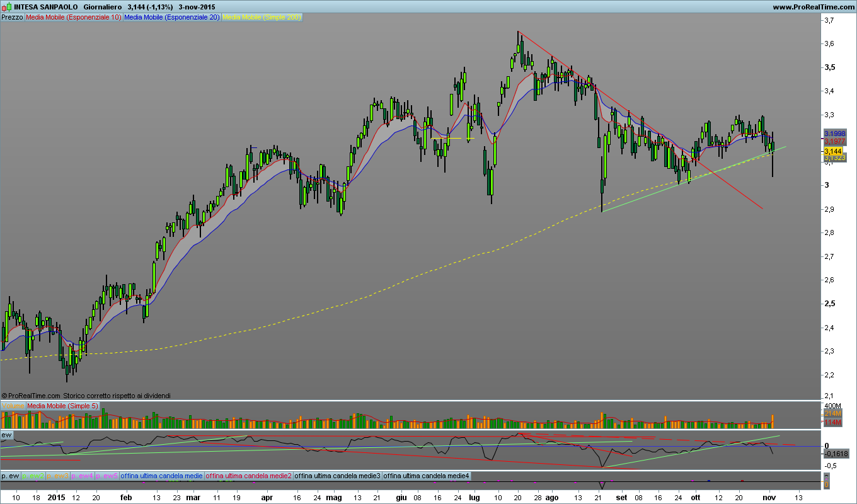Select the 'offina ultima candela medie3' label

pos(338,476)
